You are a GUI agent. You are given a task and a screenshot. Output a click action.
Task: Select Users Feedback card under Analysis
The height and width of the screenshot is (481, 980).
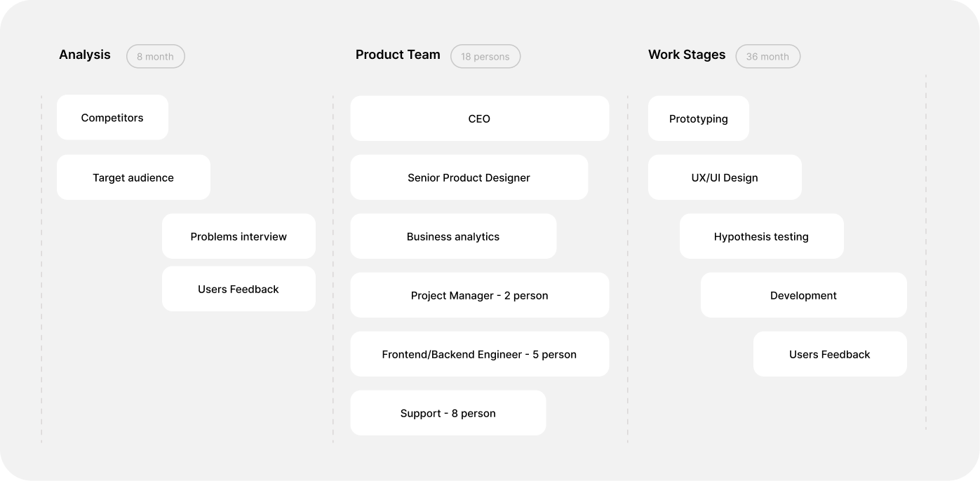pyautogui.click(x=239, y=289)
